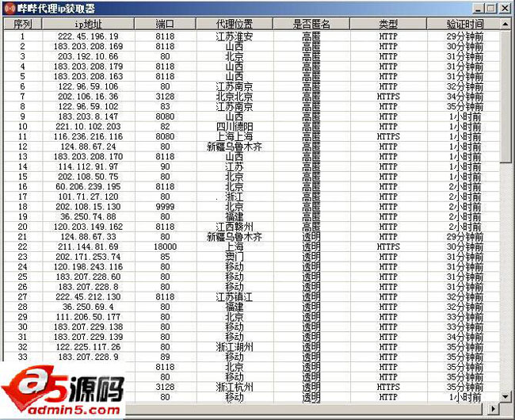Select IP 114.112.91.97
The height and width of the screenshot is (420, 515).
(x=88, y=166)
